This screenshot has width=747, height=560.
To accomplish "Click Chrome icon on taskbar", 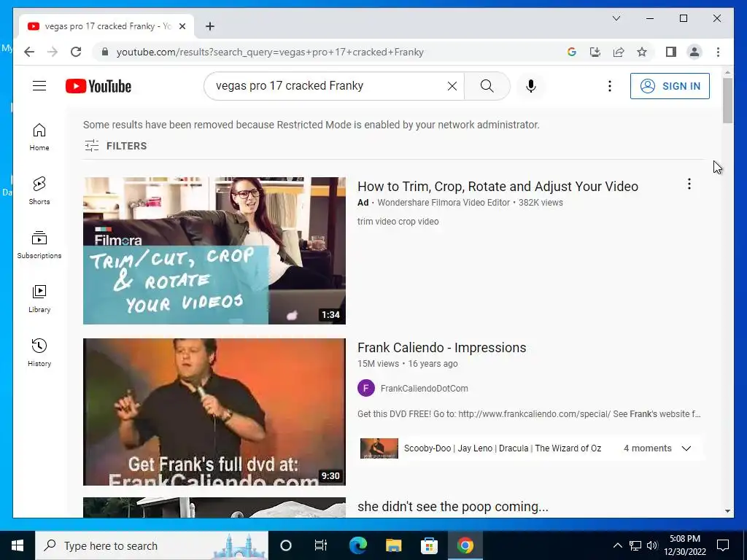I will point(465,545).
